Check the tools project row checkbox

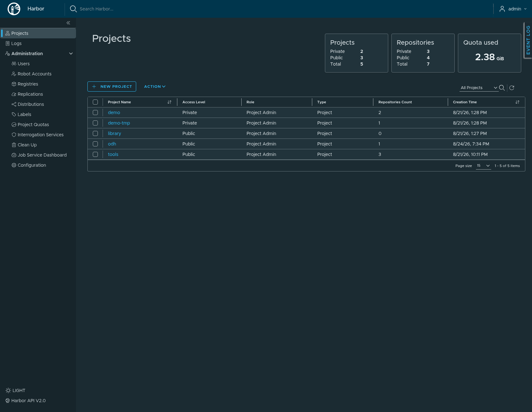point(95,154)
